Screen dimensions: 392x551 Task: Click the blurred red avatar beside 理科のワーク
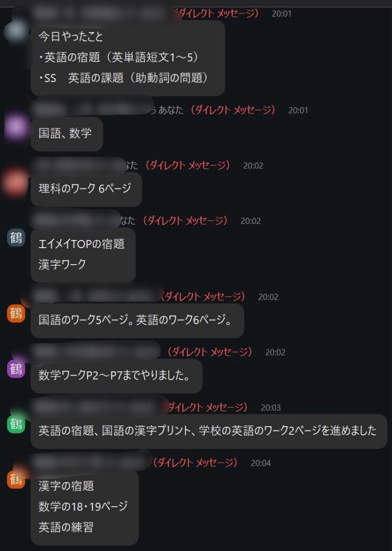pos(16,182)
